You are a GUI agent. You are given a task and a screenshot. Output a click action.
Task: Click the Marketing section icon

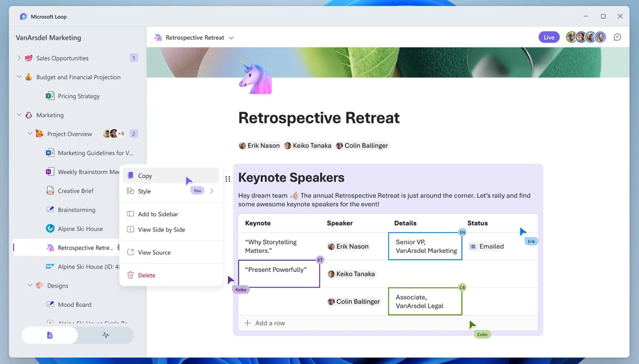[x=29, y=115]
